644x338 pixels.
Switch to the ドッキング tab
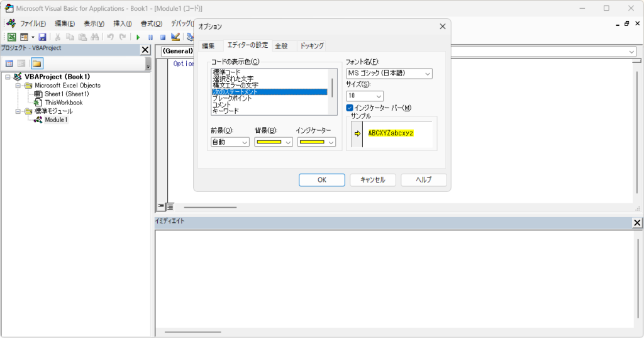click(312, 46)
